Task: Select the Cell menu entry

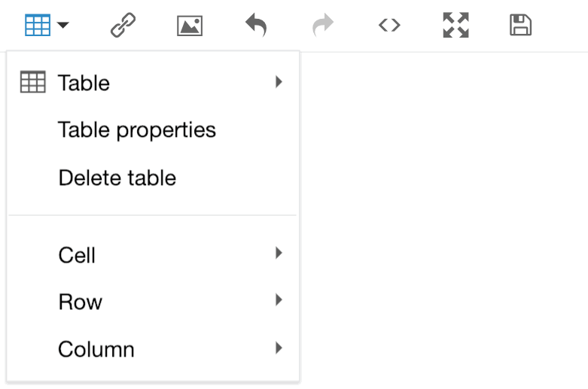Action: click(153, 255)
